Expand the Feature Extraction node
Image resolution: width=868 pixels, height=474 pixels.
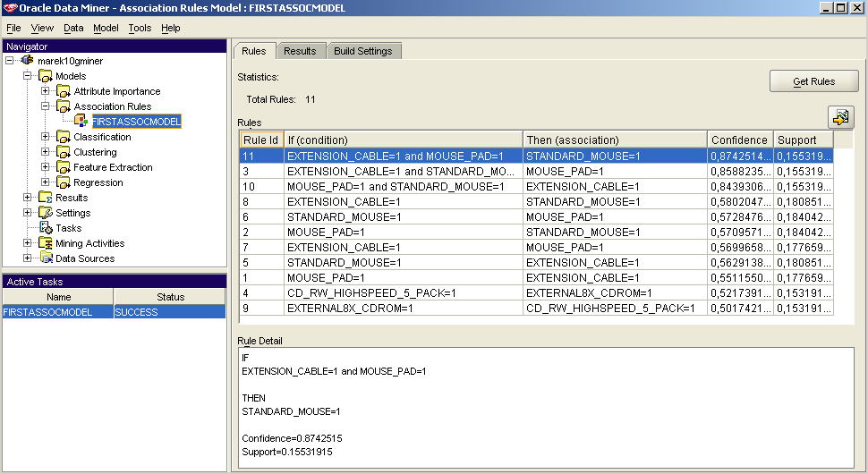(46, 166)
